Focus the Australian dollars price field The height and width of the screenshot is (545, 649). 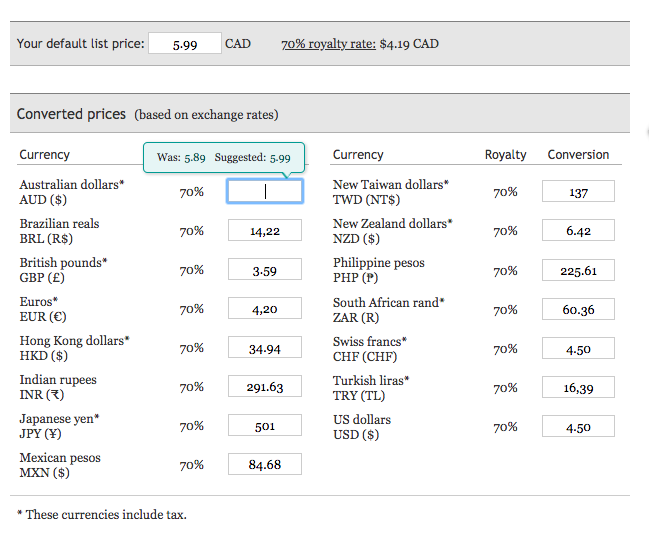[x=264, y=191]
